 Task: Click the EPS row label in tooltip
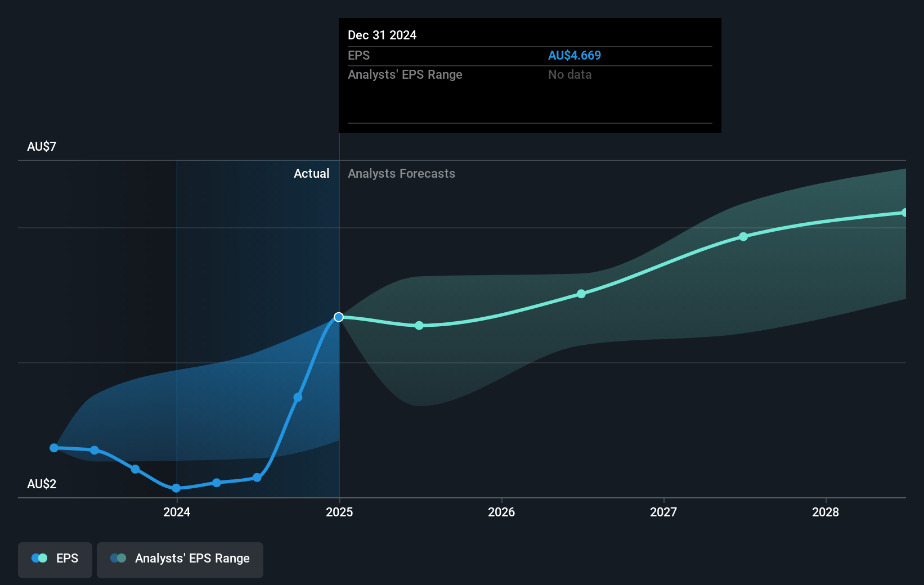tap(359, 55)
